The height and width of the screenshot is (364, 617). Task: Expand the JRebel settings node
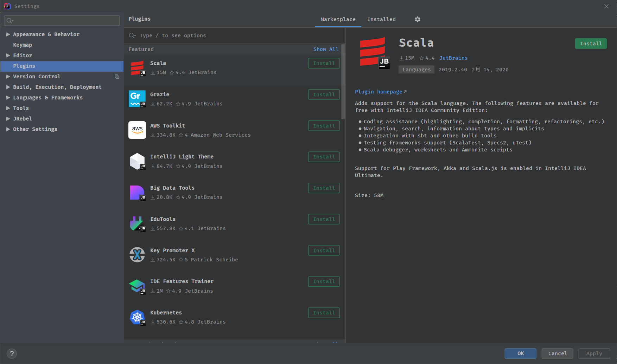pyautogui.click(x=8, y=119)
